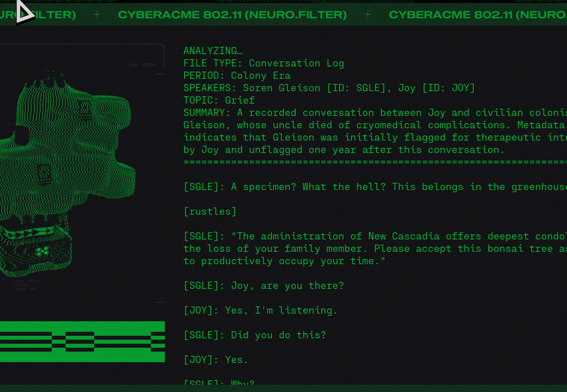Image resolution: width=567 pixels, height=392 pixels.
Task: Click the CAS.QTERM label above the model
Action: (x=142, y=65)
